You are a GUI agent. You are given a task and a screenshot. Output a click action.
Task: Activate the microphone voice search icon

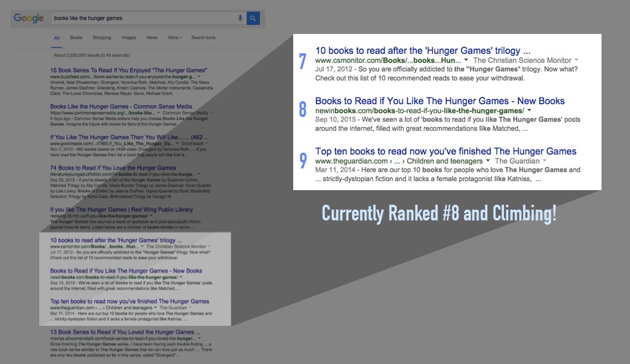(240, 18)
